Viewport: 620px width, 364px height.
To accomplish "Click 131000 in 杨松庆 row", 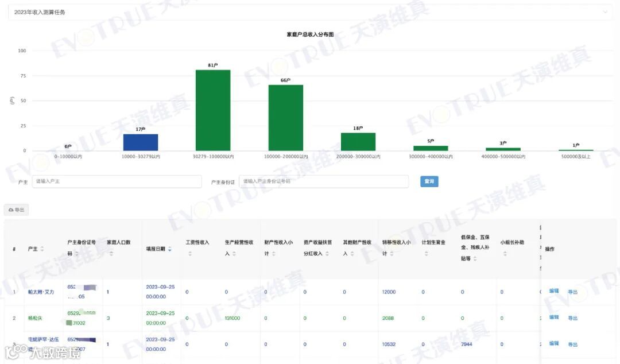I will tap(232, 318).
